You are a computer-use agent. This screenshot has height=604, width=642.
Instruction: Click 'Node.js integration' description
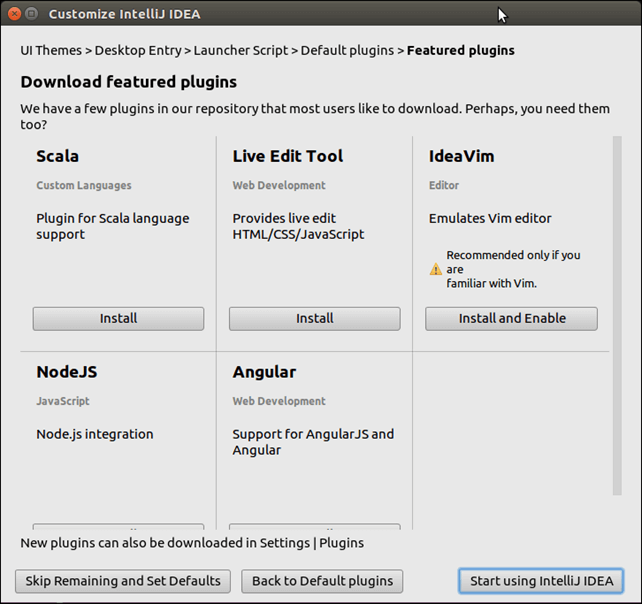coord(95,434)
